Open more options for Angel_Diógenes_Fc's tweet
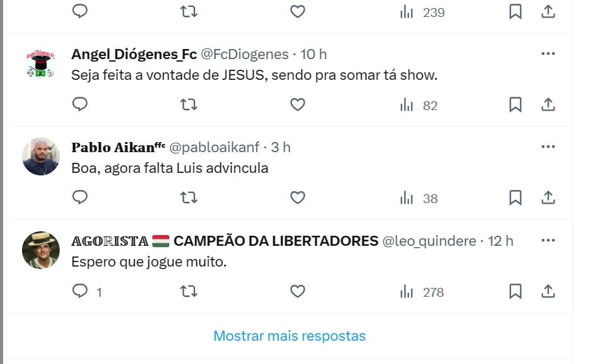Screen dimensions: 596x364 [548, 54]
